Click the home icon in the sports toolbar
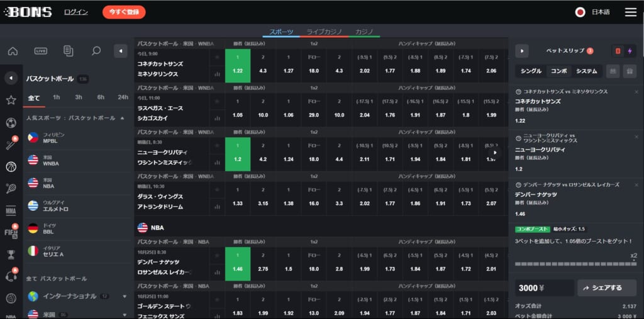 [x=13, y=51]
